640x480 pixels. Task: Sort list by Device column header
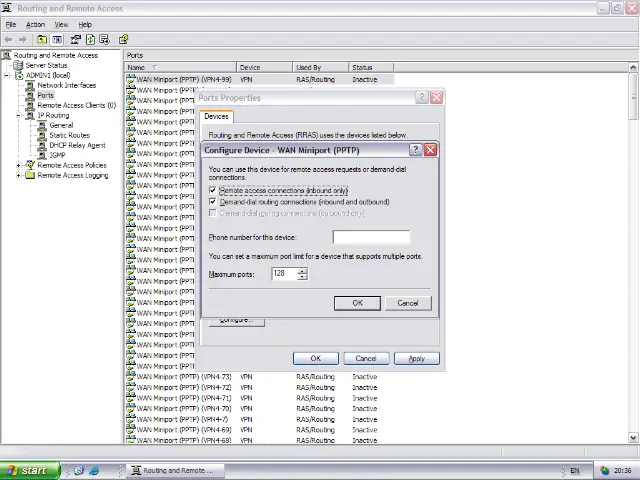click(264, 67)
